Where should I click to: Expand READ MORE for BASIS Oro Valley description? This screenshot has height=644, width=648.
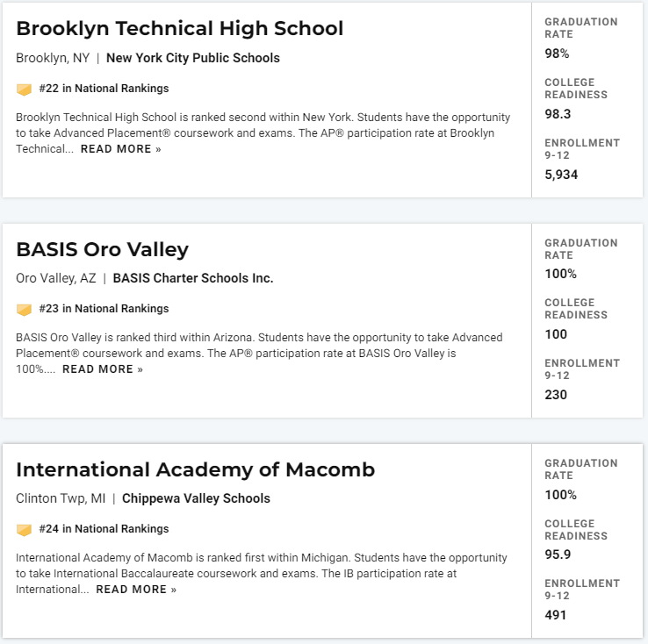pos(103,369)
